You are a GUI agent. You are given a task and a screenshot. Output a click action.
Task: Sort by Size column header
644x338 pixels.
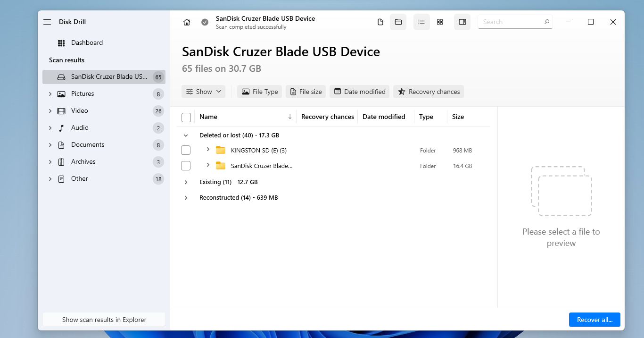[x=458, y=117]
